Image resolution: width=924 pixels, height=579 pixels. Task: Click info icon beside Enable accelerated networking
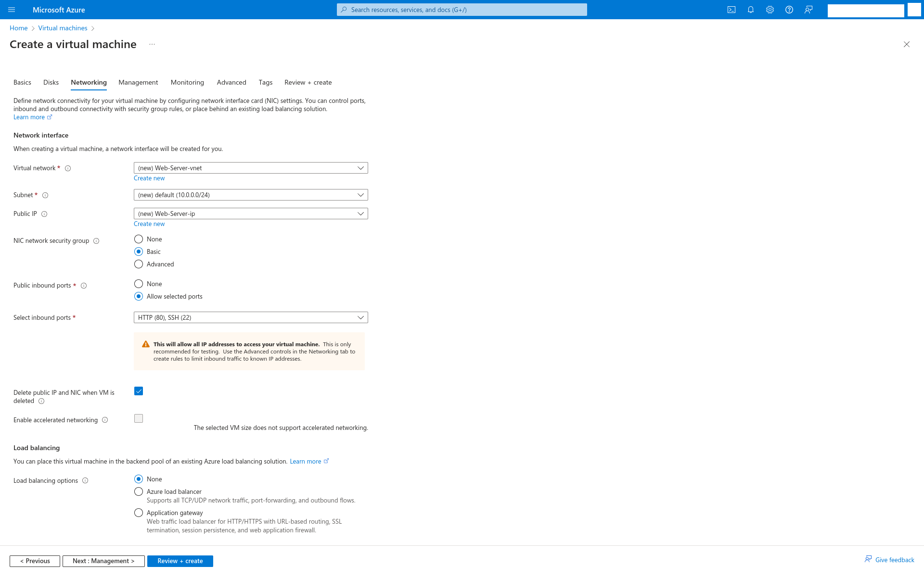(105, 420)
